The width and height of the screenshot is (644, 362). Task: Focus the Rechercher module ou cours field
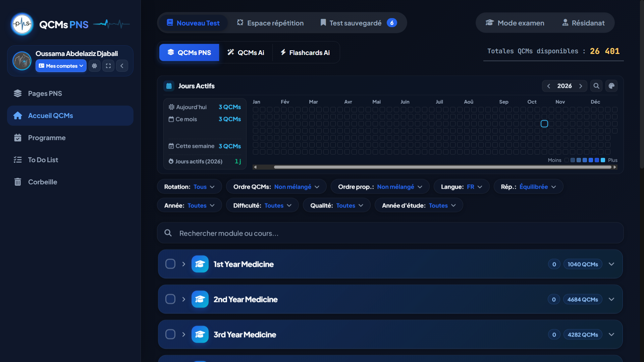[x=390, y=233]
